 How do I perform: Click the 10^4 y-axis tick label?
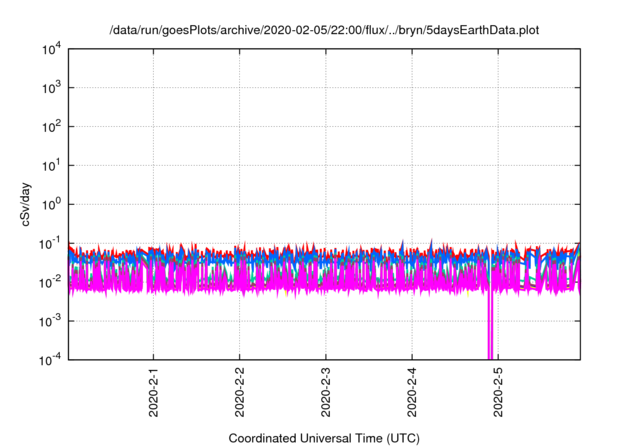[x=51, y=49]
